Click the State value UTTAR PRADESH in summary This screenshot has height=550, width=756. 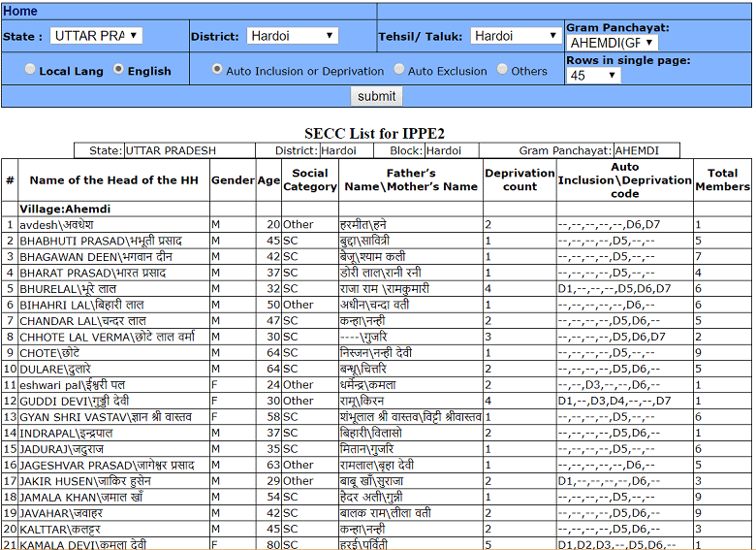[x=171, y=150]
